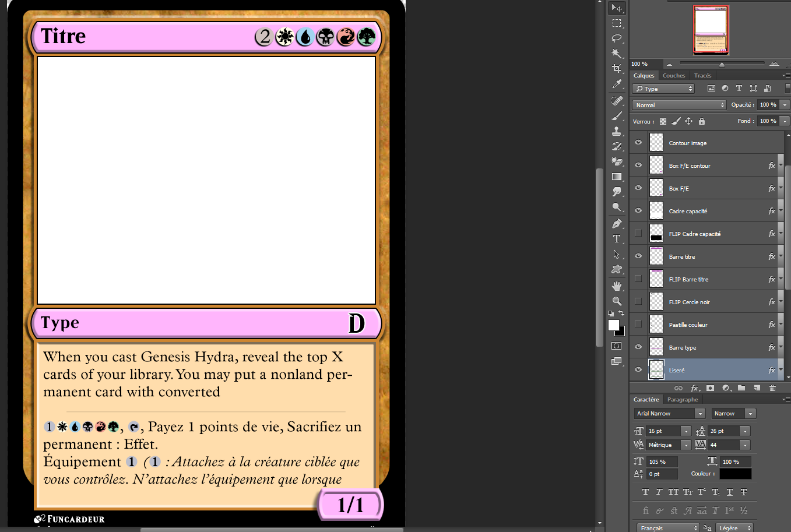Swap foreground and background colors

(621, 313)
